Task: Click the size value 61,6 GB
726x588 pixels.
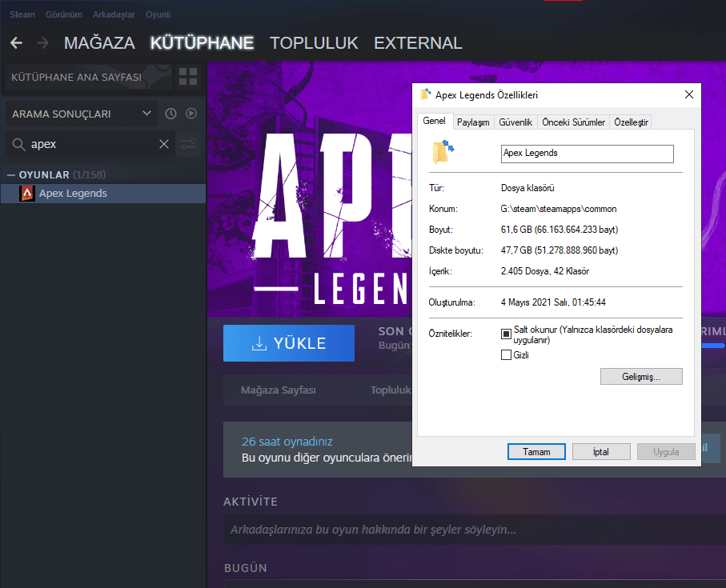Action: point(560,230)
